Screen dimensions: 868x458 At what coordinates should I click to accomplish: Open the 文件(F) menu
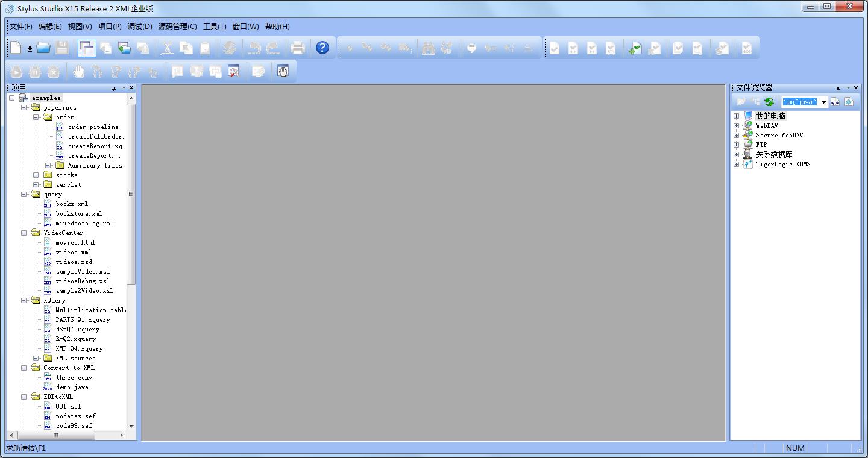pos(20,27)
